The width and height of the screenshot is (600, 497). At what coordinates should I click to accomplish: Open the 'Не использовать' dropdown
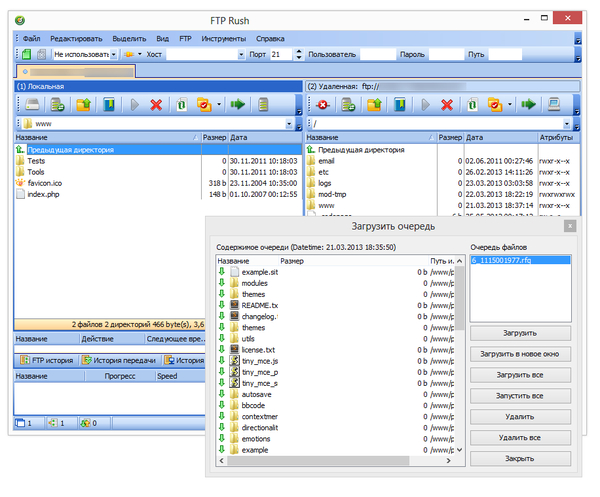(114, 54)
